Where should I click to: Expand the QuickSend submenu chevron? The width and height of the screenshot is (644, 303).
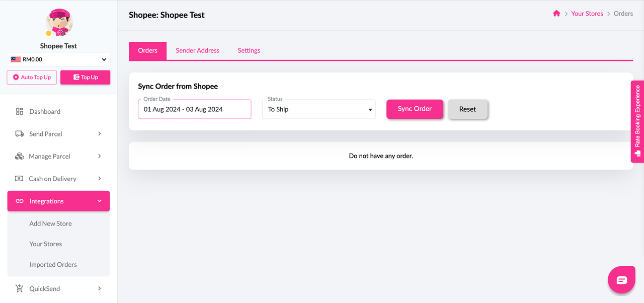tap(100, 288)
